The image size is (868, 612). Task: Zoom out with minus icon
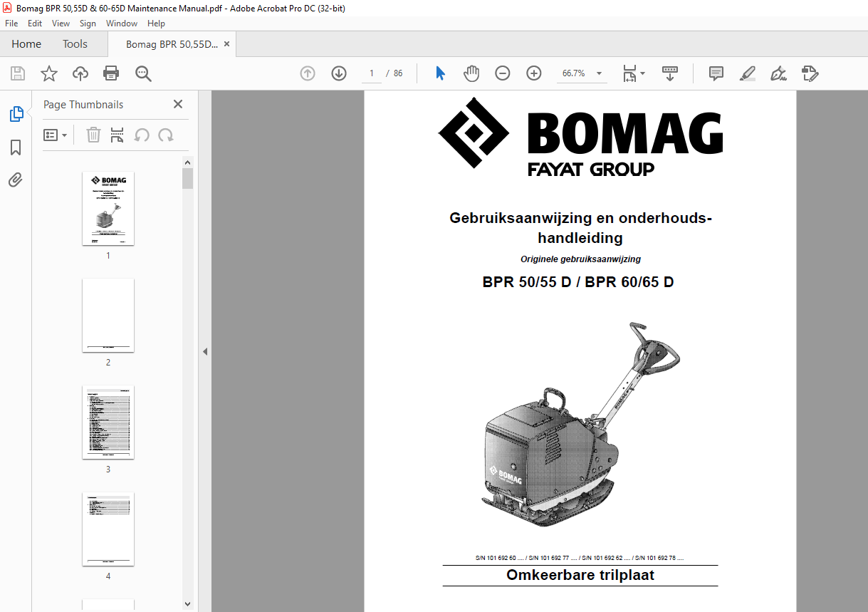point(503,73)
